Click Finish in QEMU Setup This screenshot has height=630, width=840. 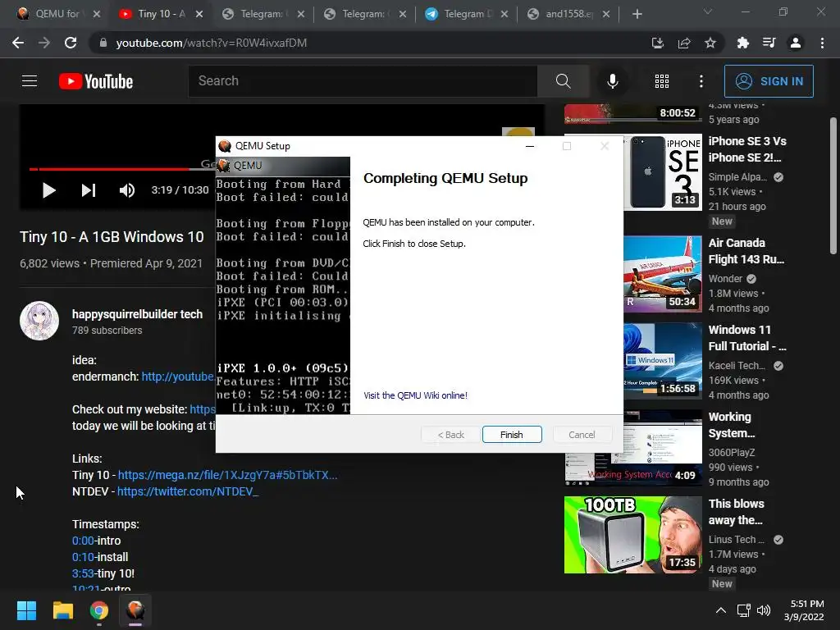pos(512,435)
